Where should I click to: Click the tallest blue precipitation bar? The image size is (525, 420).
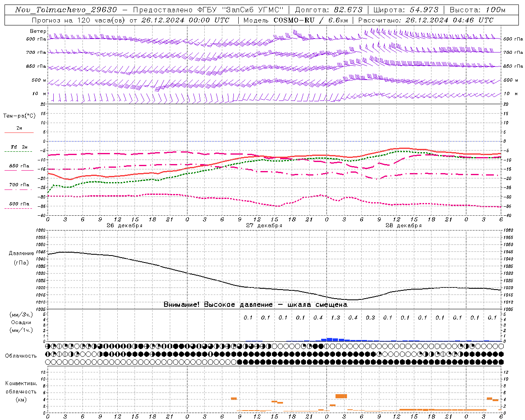[x=329, y=340]
